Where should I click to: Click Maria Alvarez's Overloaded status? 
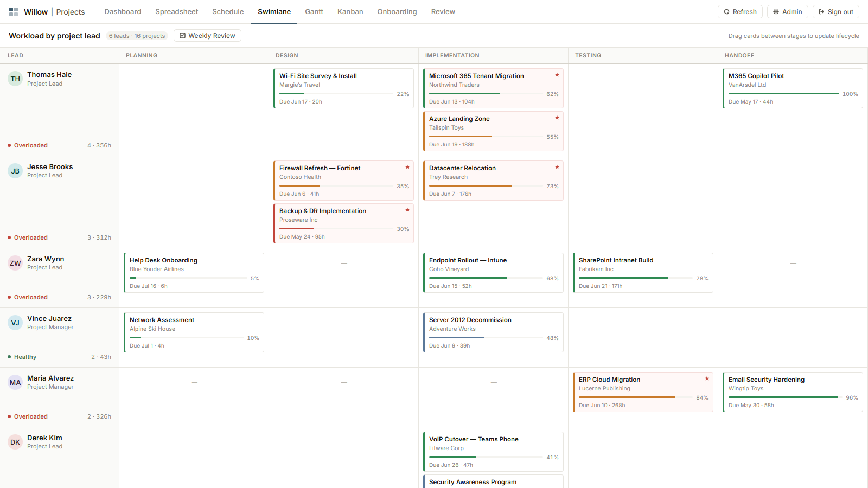point(28,416)
